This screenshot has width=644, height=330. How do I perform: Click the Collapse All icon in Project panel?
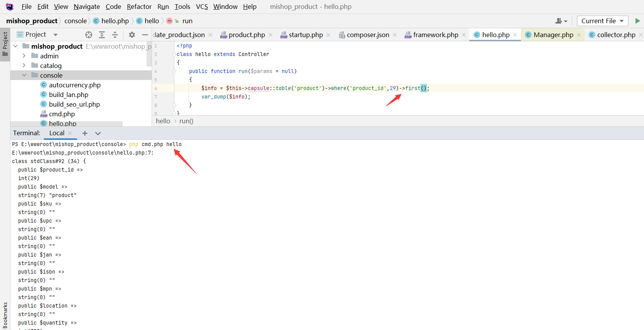115,35
